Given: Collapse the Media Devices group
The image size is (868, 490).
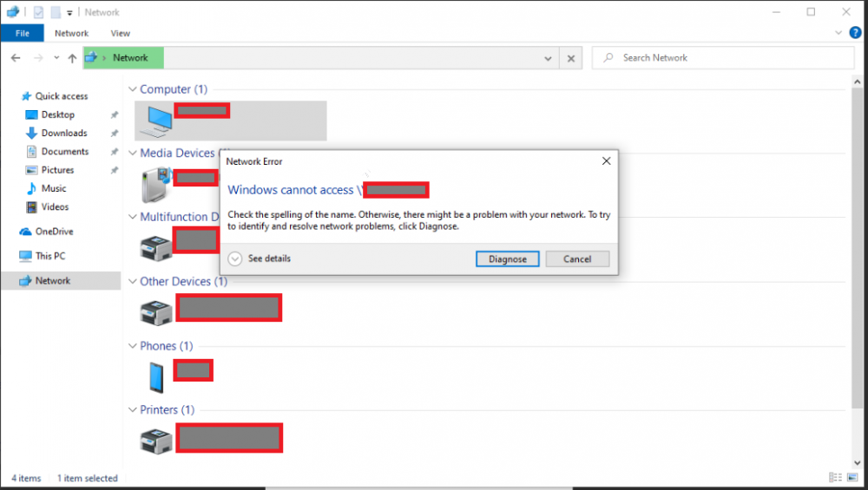Looking at the screenshot, I should pos(132,154).
